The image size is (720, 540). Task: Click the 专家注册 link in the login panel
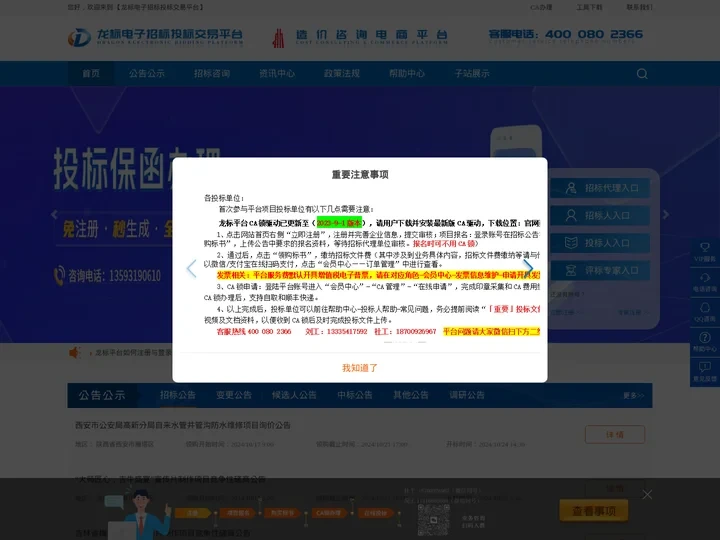click(633, 312)
